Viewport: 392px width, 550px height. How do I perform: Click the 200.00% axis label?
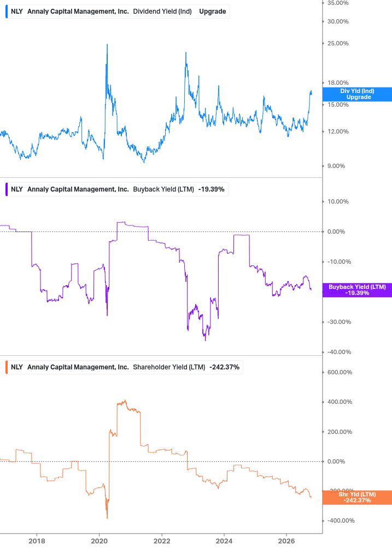[340, 432]
